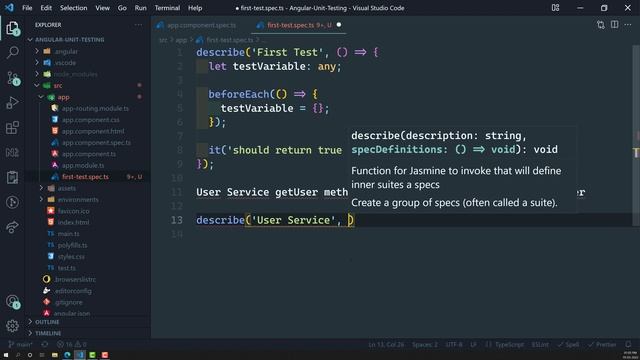Open the Help menu

coord(195,8)
